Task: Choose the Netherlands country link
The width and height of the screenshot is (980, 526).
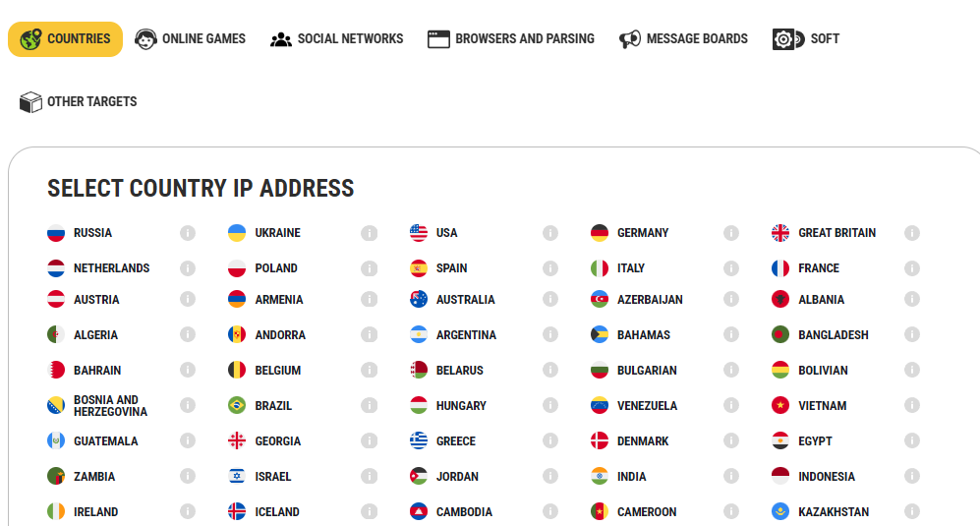Action: [111, 268]
